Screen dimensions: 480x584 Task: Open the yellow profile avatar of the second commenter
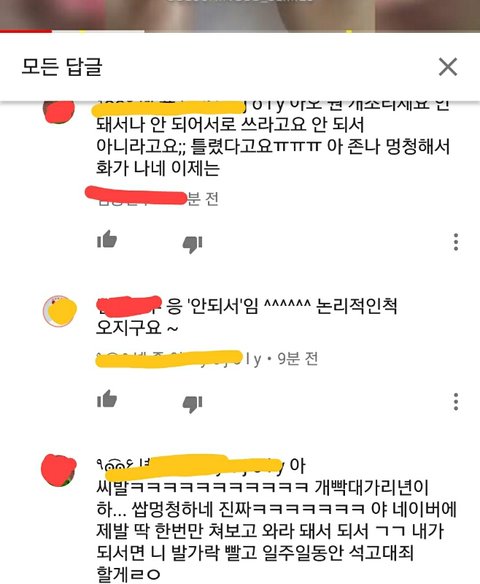point(60,311)
